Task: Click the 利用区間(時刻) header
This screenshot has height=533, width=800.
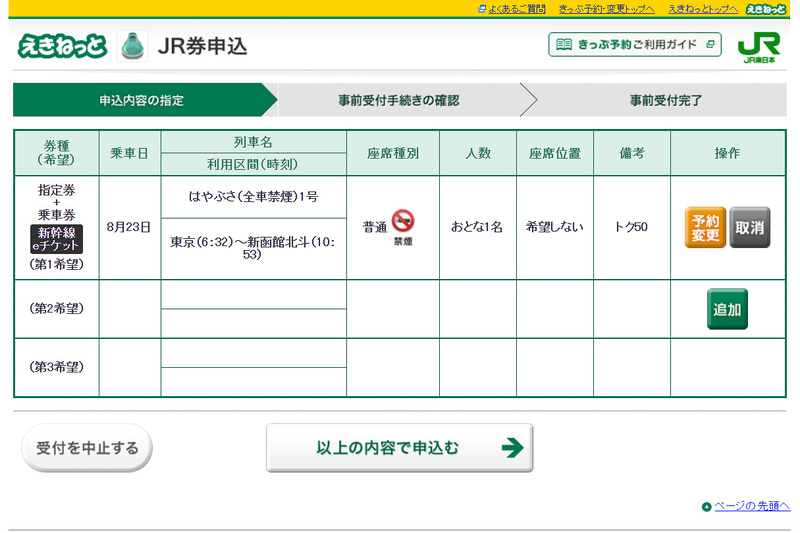Action: pos(253,164)
